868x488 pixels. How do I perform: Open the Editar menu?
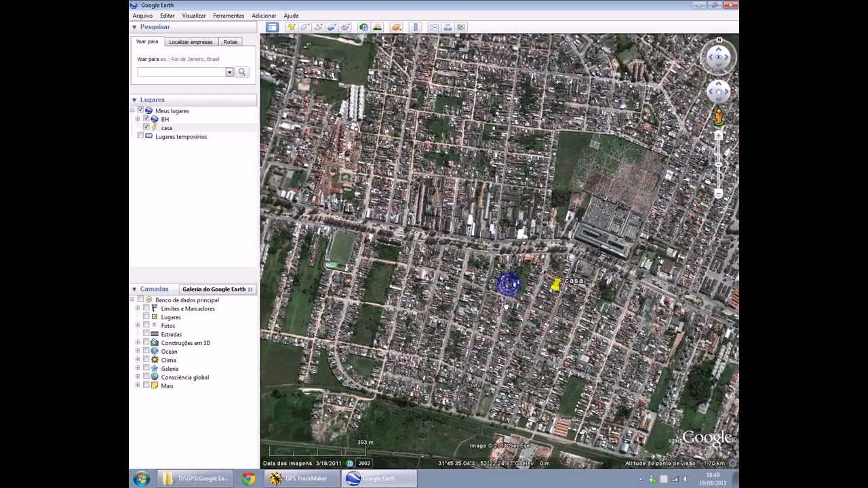(x=167, y=16)
